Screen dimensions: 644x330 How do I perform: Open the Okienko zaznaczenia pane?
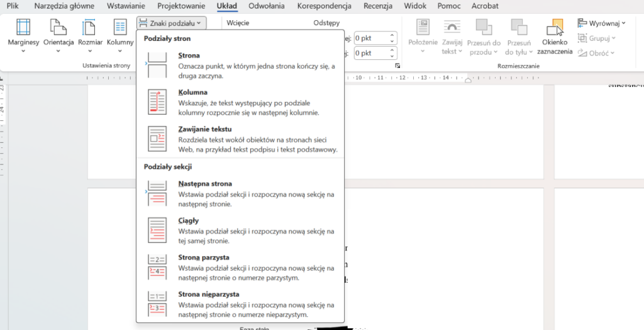click(555, 36)
